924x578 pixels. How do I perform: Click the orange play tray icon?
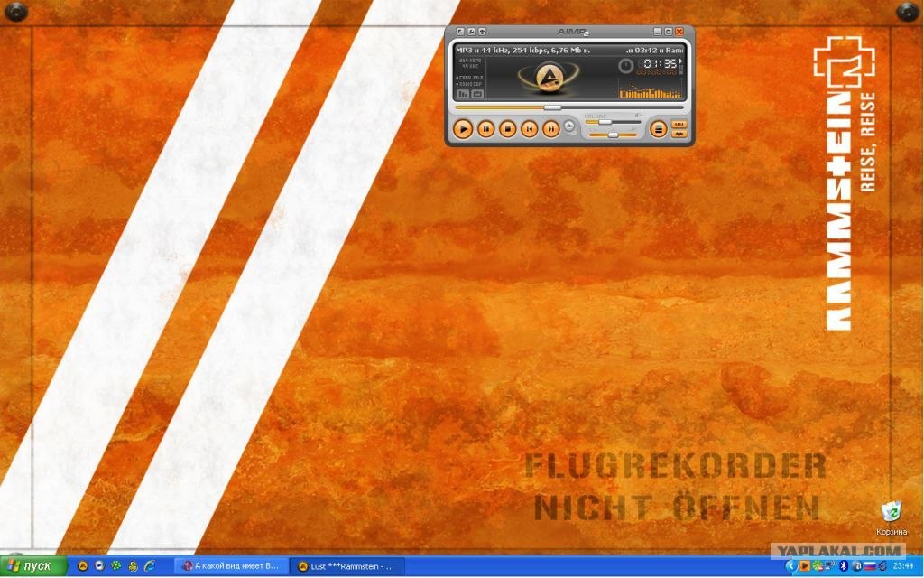[x=804, y=566]
